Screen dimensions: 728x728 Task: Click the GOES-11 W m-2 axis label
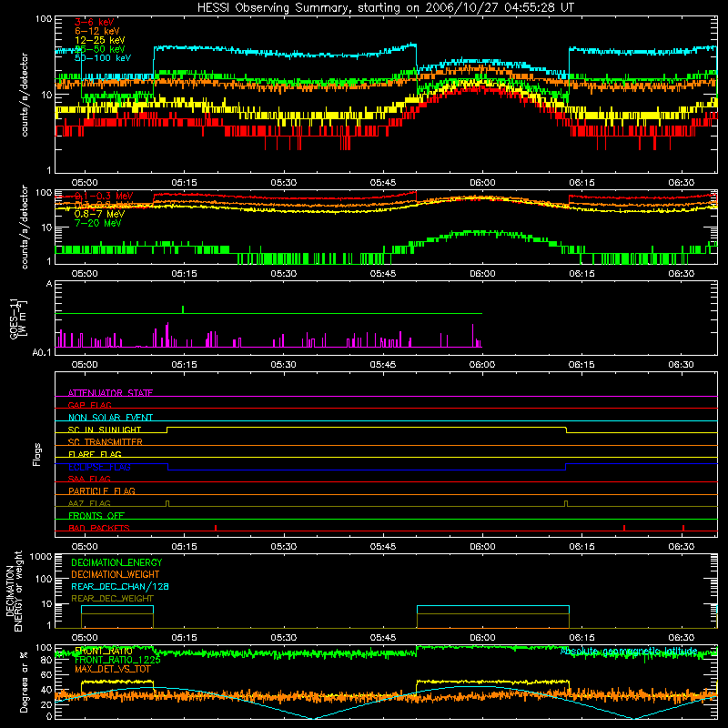pos(18,318)
